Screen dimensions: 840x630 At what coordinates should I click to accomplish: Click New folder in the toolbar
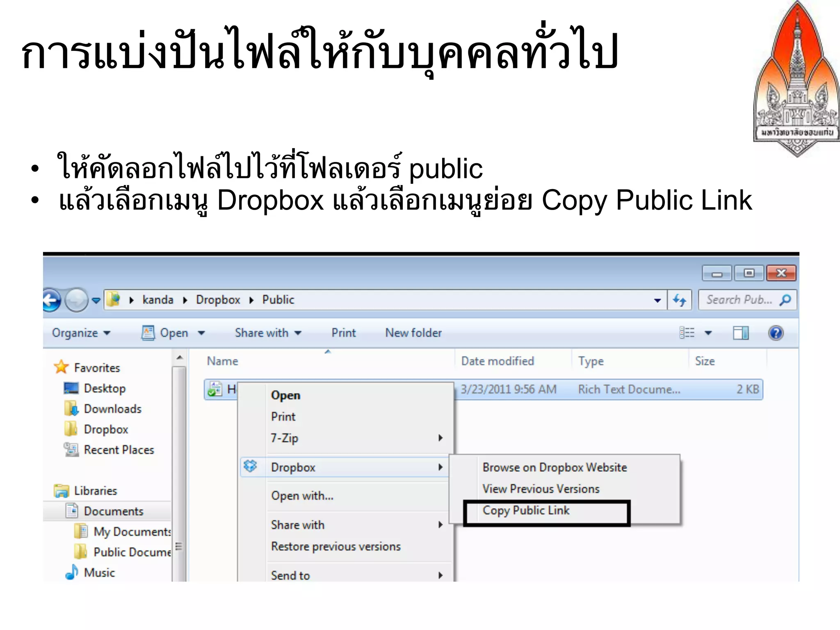tap(413, 333)
